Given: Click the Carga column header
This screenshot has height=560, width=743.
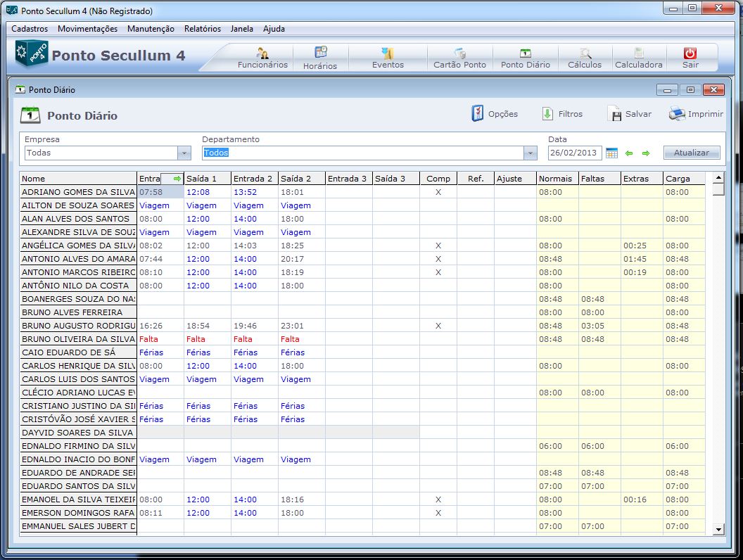Looking at the screenshot, I should pyautogui.click(x=684, y=179).
